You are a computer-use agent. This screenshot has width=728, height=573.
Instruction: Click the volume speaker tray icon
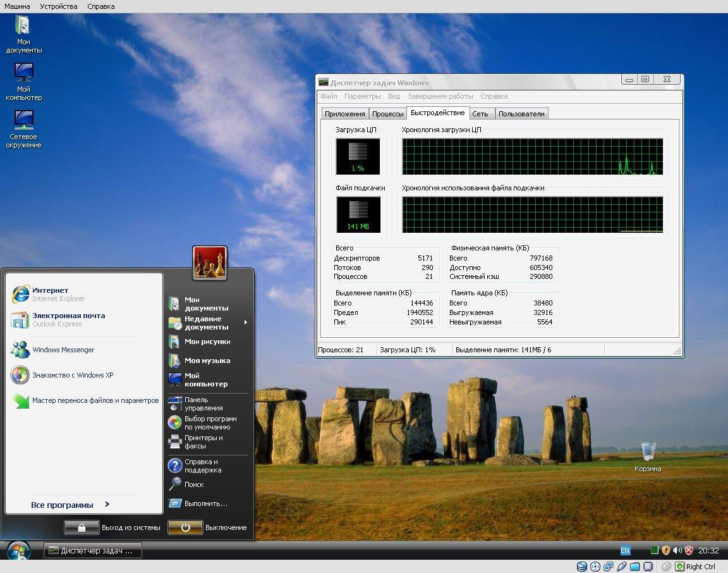pyautogui.click(x=677, y=550)
